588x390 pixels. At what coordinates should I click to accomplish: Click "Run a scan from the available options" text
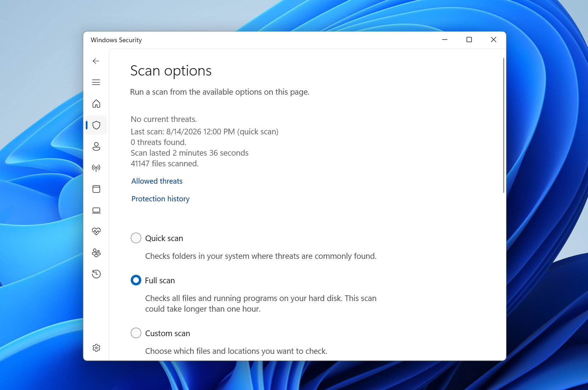220,92
